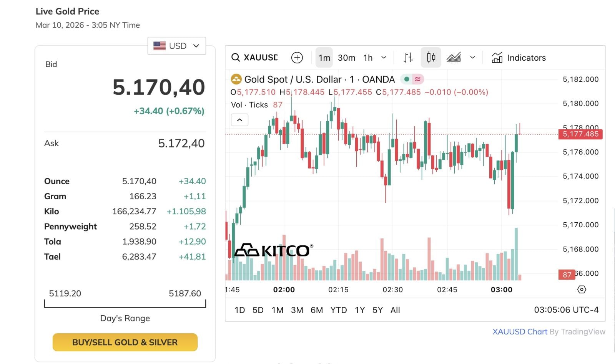Open the XAUUSD Chart TradingView link
Viewport: 615px width, 364px height.
pos(520,332)
